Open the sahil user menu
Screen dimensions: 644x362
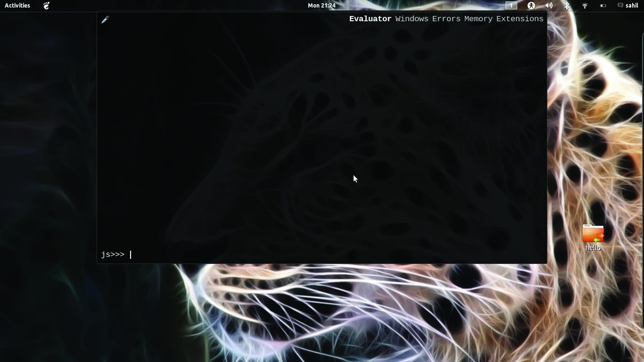click(x=627, y=6)
